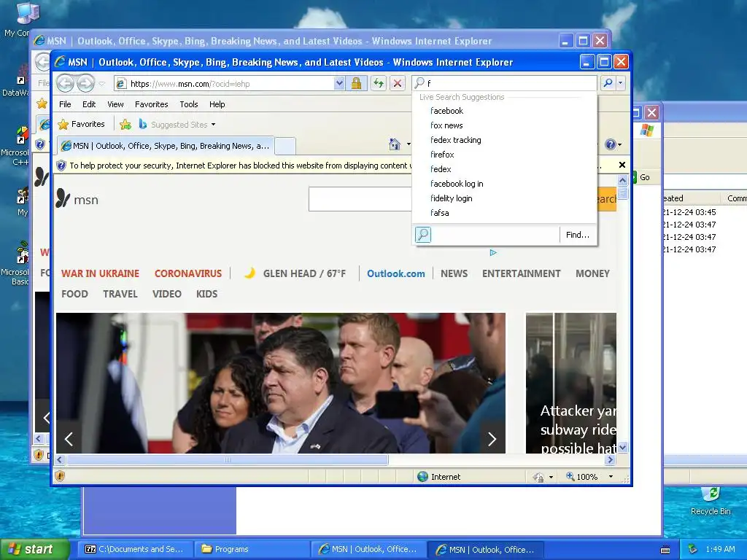This screenshot has width=747, height=560.
Task: Open the Tools menu
Action: [x=189, y=104]
